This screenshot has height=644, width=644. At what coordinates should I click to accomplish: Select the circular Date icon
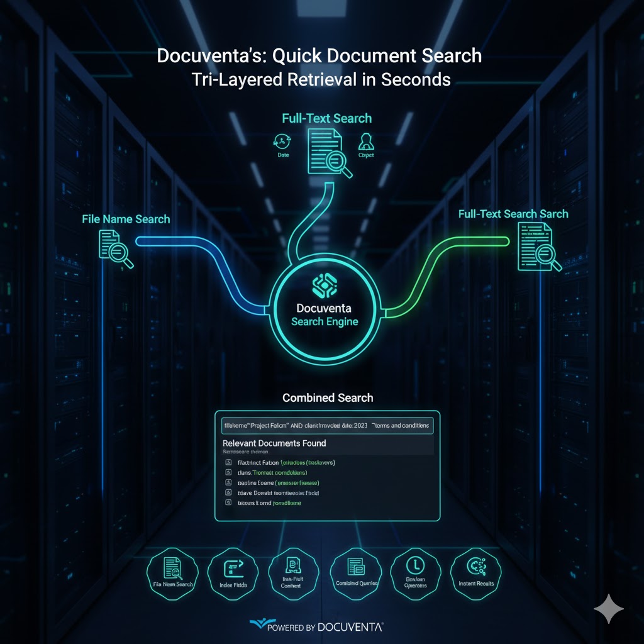tap(283, 141)
